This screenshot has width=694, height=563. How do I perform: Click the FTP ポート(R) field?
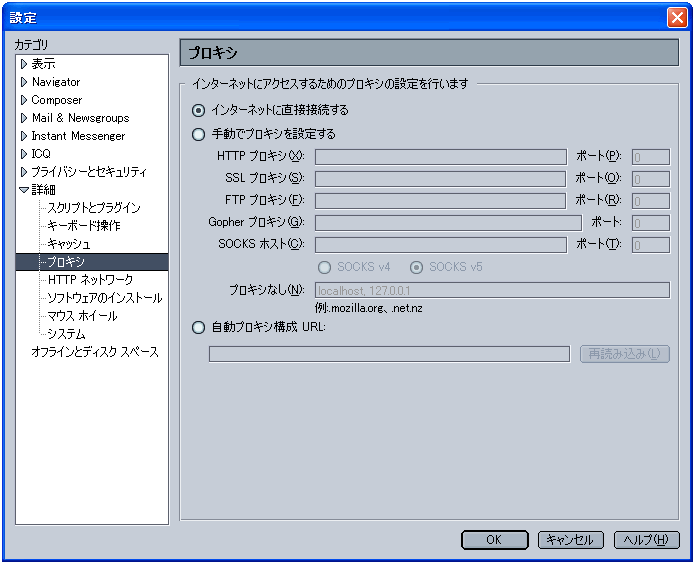pyautogui.click(x=651, y=201)
